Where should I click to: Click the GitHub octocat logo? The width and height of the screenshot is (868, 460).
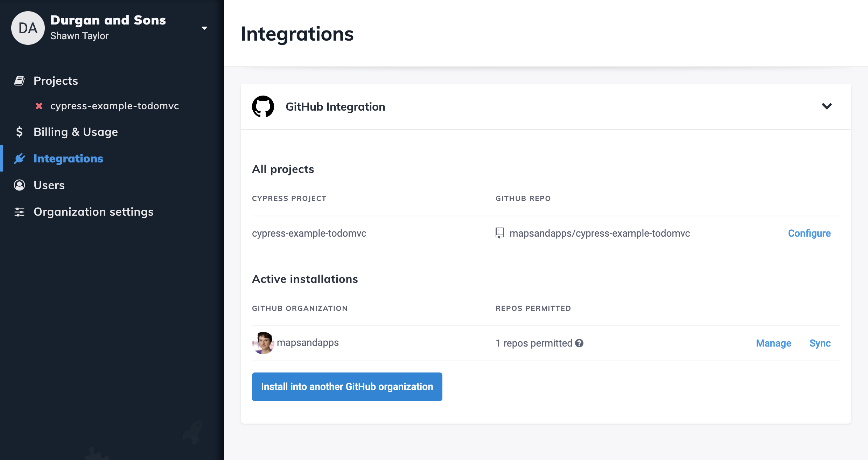tap(263, 106)
